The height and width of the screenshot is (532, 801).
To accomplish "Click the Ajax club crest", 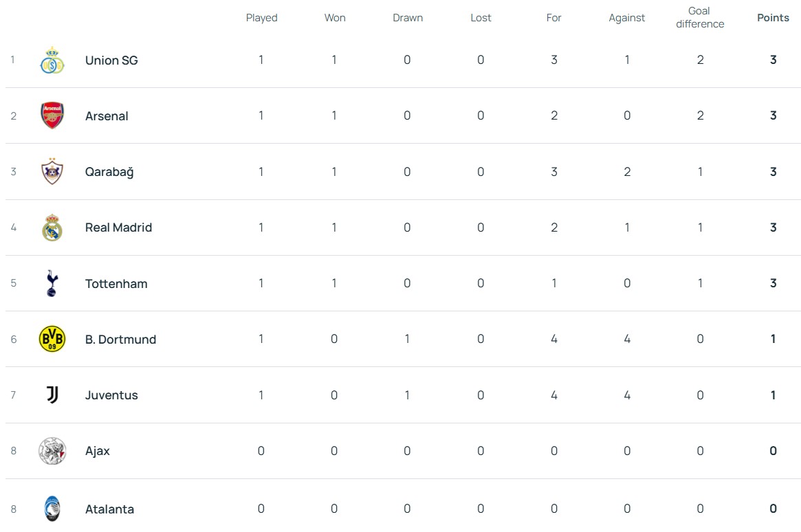I will 52,451.
